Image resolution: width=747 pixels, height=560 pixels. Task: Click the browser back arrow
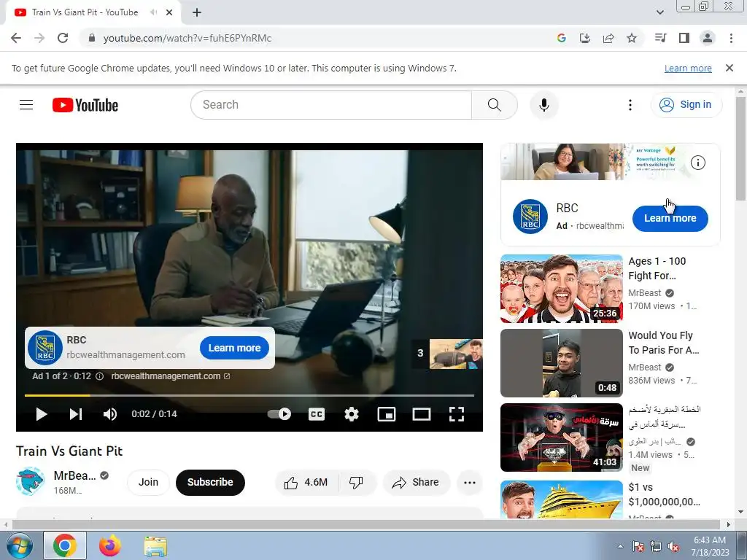tap(16, 38)
